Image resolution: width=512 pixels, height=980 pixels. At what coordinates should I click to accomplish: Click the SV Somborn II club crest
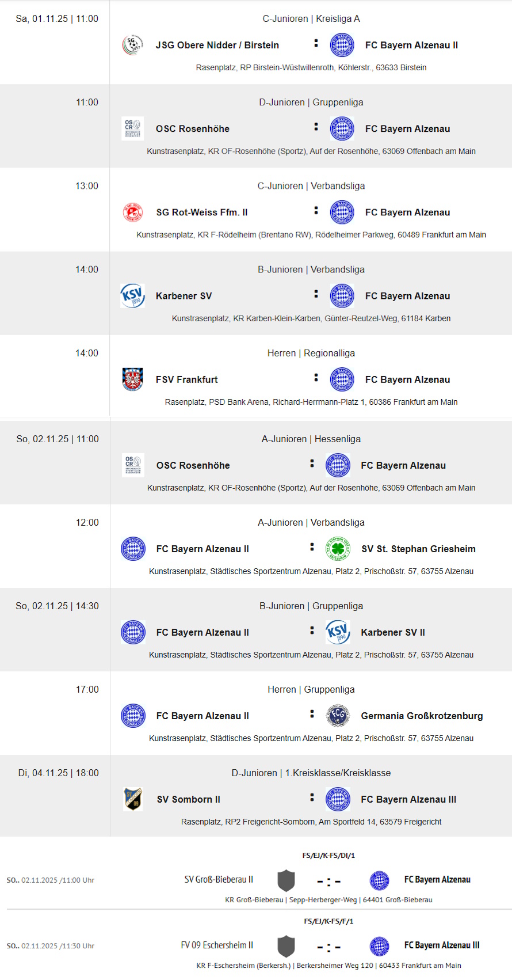133,799
